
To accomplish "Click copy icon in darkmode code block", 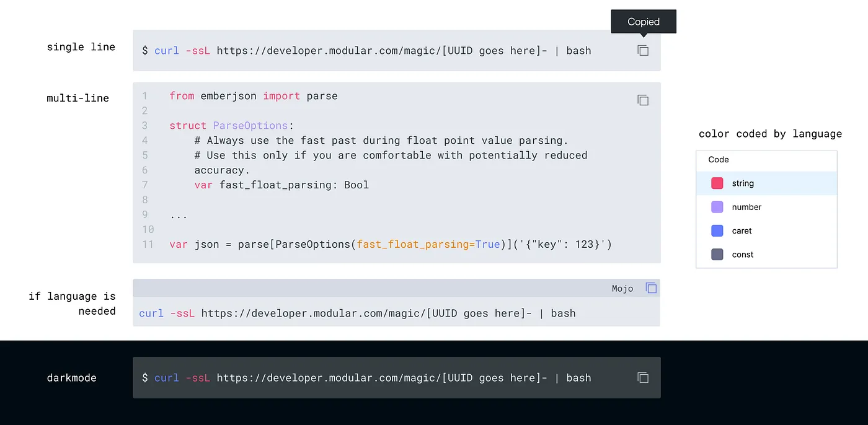I will (643, 377).
